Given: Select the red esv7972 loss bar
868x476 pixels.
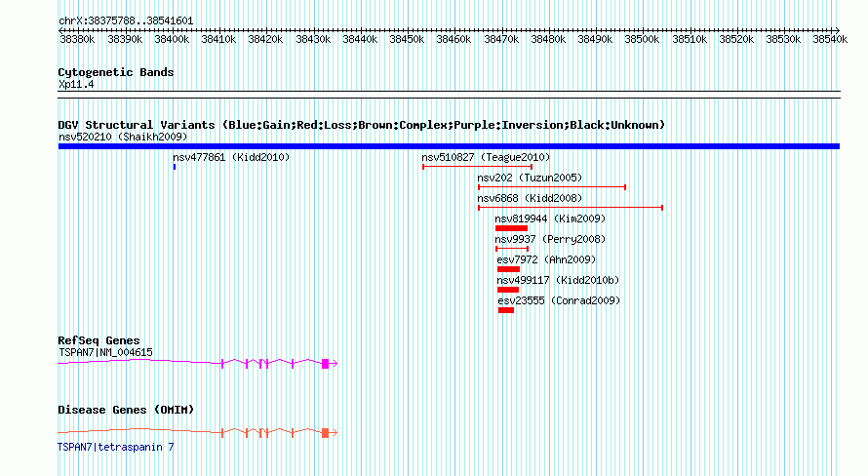Looking at the screenshot, I should 509,269.
